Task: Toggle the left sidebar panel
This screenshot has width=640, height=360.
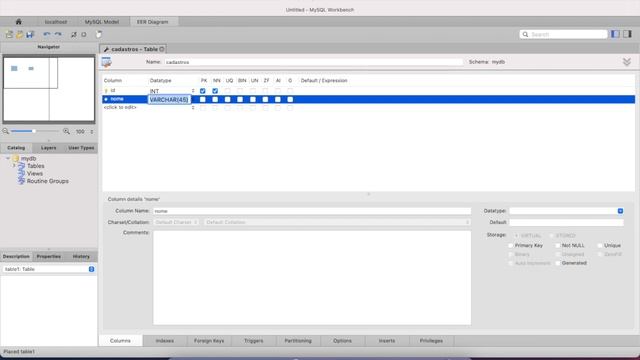Action: coord(615,34)
